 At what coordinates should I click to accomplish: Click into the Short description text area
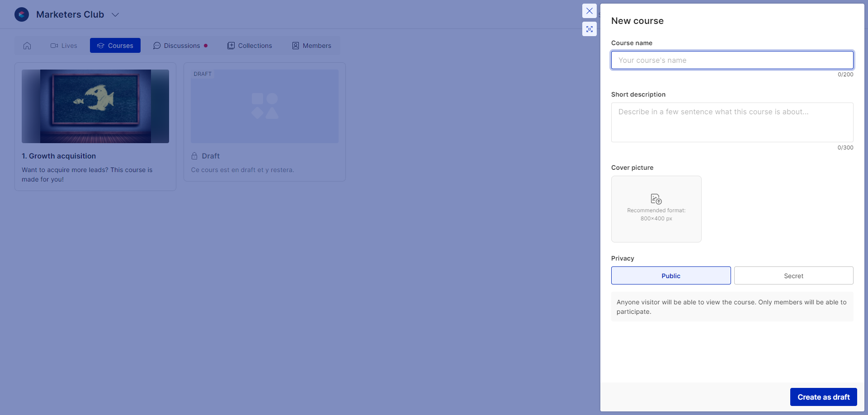[x=732, y=122]
